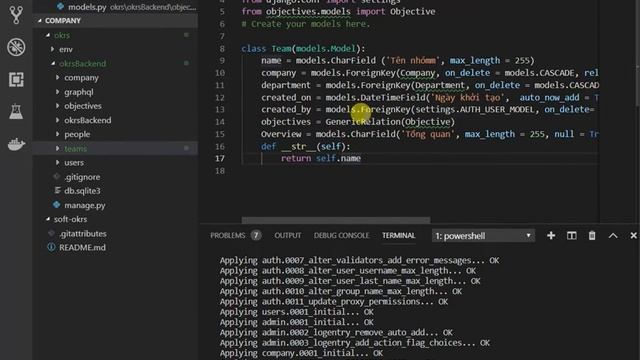
Task: Open the db.sqlite3 file
Action: [82, 191]
